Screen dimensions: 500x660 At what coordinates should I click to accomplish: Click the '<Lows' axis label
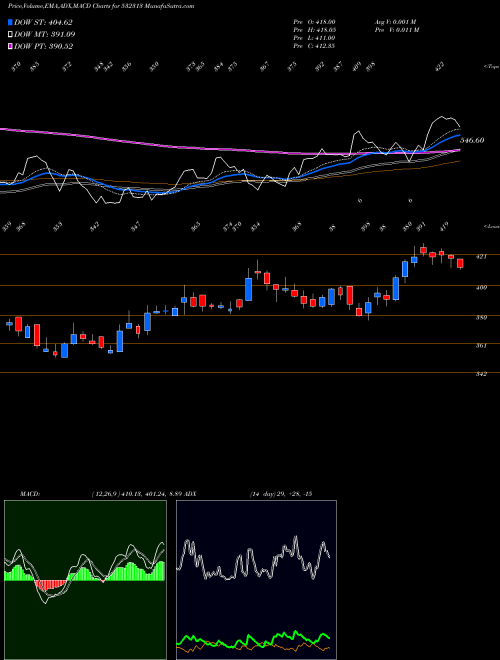pyautogui.click(x=491, y=226)
